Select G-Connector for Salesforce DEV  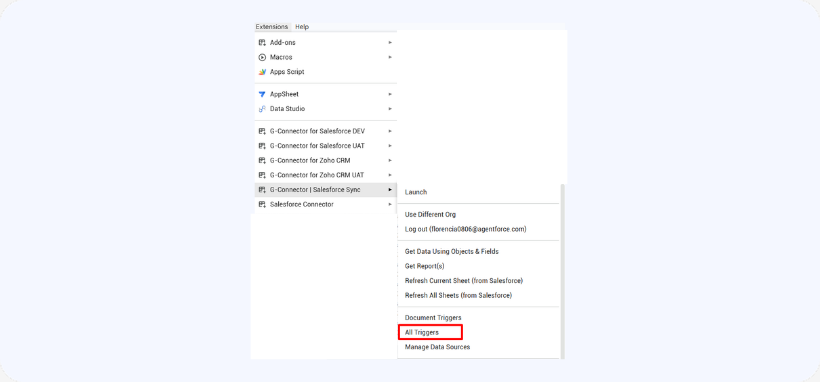(x=326, y=131)
